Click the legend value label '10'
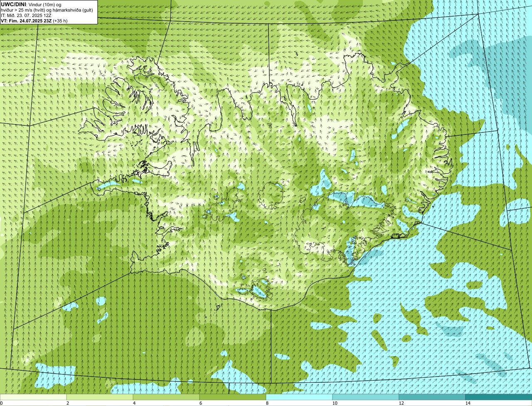532x406 pixels. 335,403
